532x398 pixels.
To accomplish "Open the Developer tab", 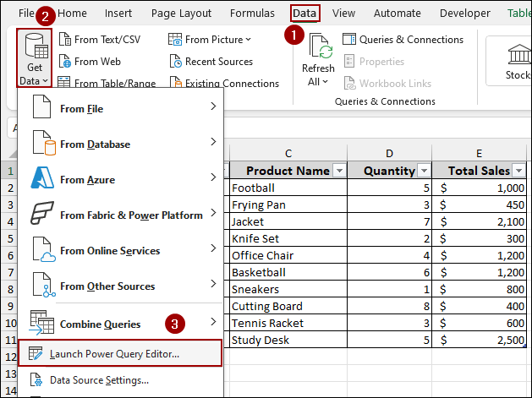I will [465, 14].
